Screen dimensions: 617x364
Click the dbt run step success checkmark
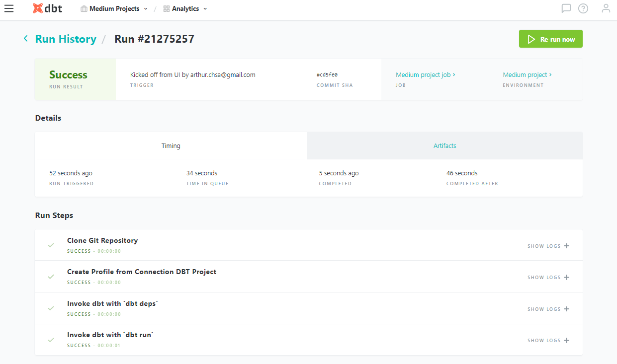51,340
